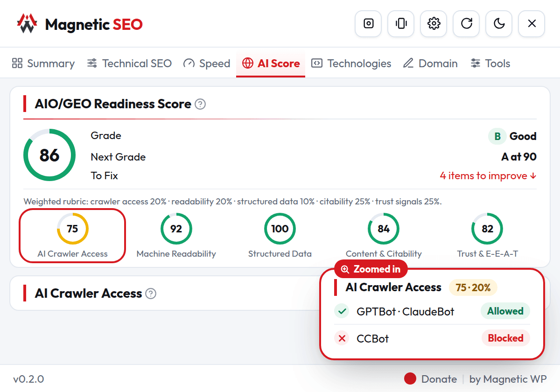
Task: Open settings with the gear icon
Action: (434, 23)
